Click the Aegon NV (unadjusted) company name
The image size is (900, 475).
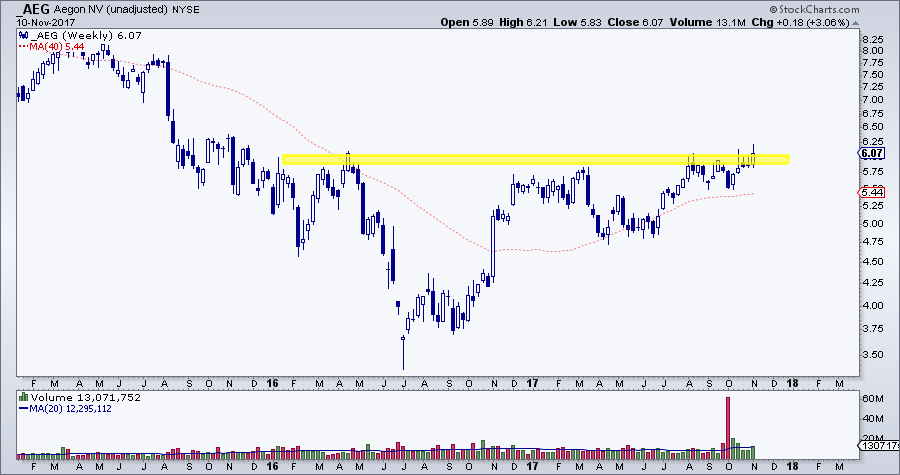pyautogui.click(x=111, y=10)
